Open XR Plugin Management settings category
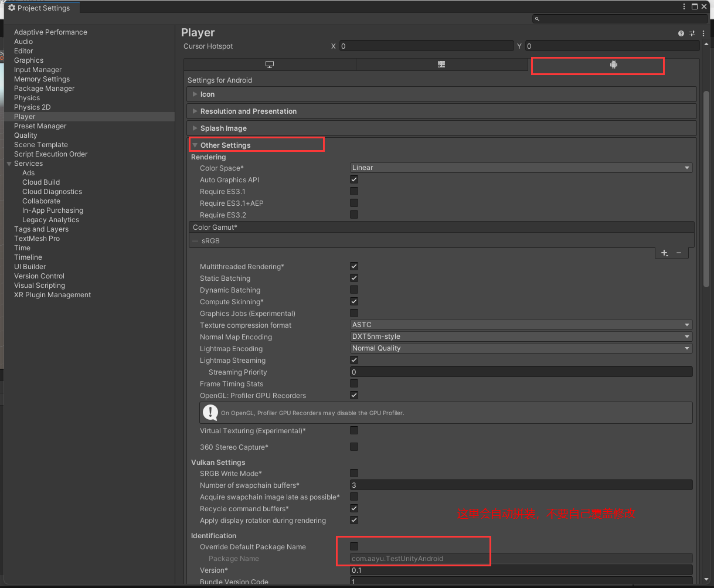The image size is (714, 588). pyautogui.click(x=52, y=295)
